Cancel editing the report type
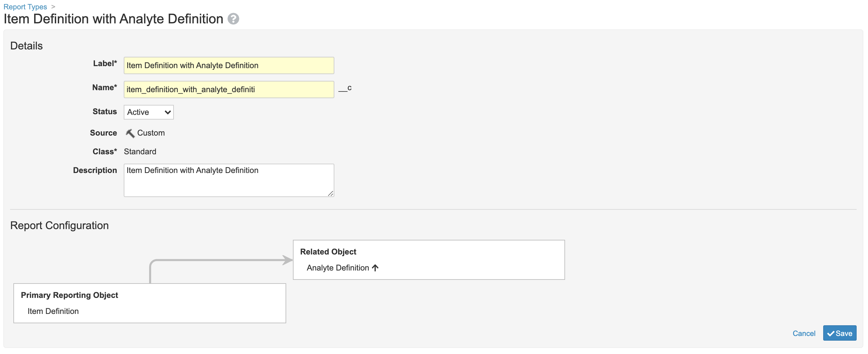868x354 pixels. pyautogui.click(x=804, y=334)
